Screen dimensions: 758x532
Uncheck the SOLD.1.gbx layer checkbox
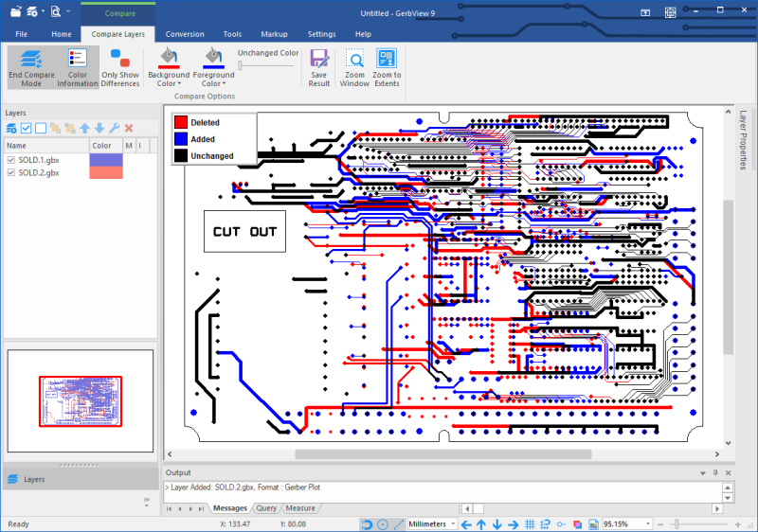(11, 160)
